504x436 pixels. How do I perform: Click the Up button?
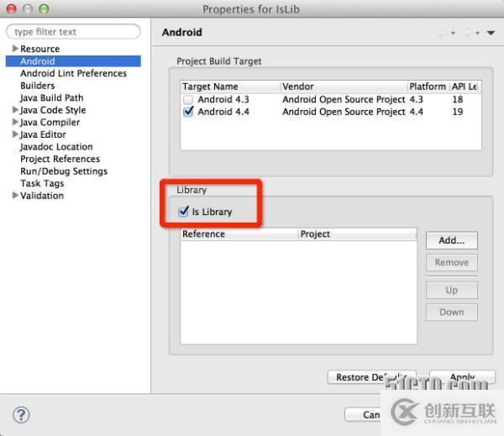(x=452, y=290)
